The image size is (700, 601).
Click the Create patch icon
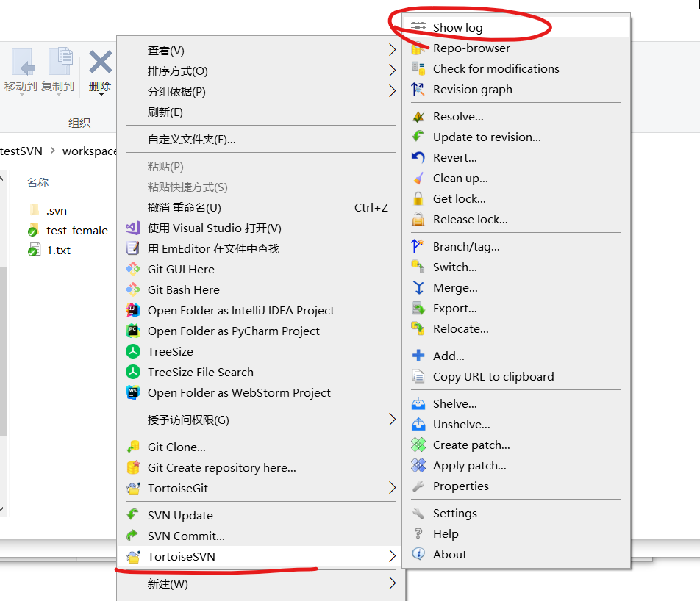[418, 445]
